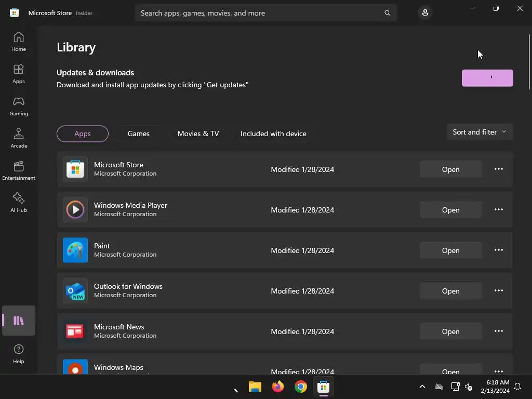Open Windows Media Player
The width and height of the screenshot is (532, 399).
450,210
